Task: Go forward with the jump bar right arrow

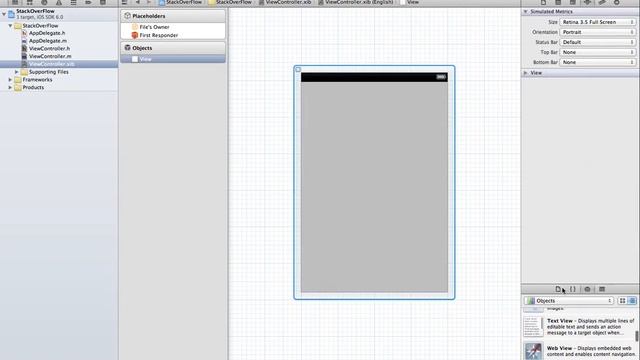Action: [x=149, y=2]
